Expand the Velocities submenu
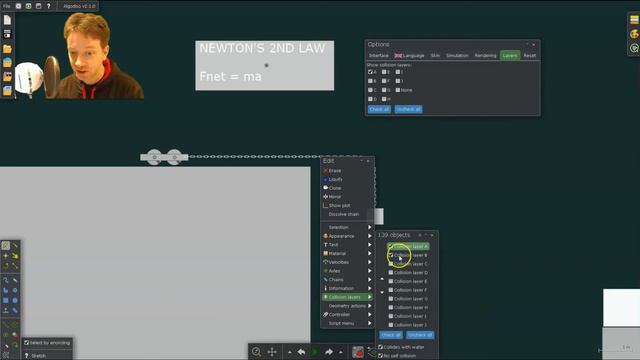640x360 pixels. click(347, 262)
